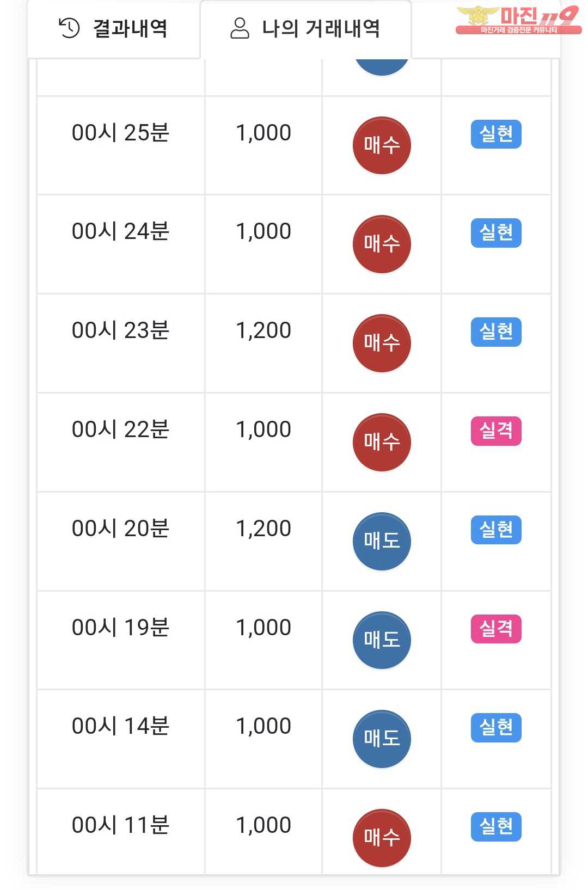Click blue 매도 circle at 00시 19분
This screenshot has width=588, height=890.
(382, 640)
